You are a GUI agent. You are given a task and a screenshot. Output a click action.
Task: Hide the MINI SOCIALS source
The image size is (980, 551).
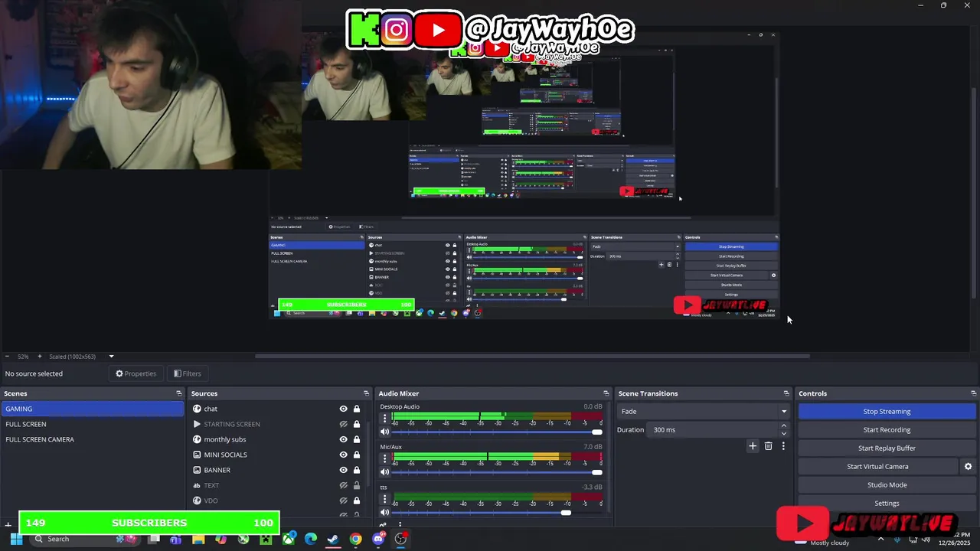click(x=344, y=455)
